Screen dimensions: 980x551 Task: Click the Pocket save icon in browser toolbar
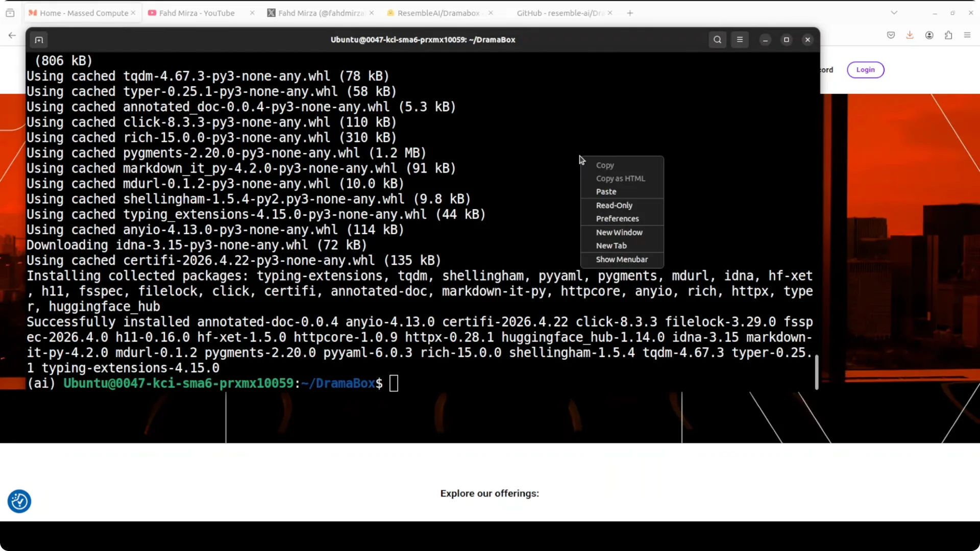tap(891, 35)
